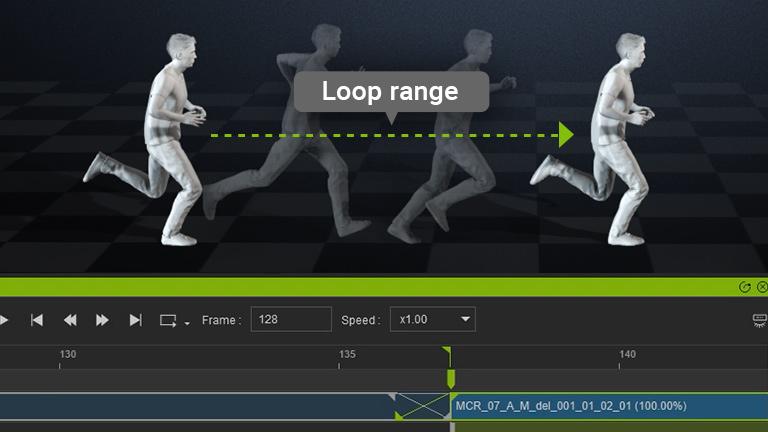Screen dimensions: 768x432
Task: Click frame 130 on the timeline ruler
Action: point(60,360)
